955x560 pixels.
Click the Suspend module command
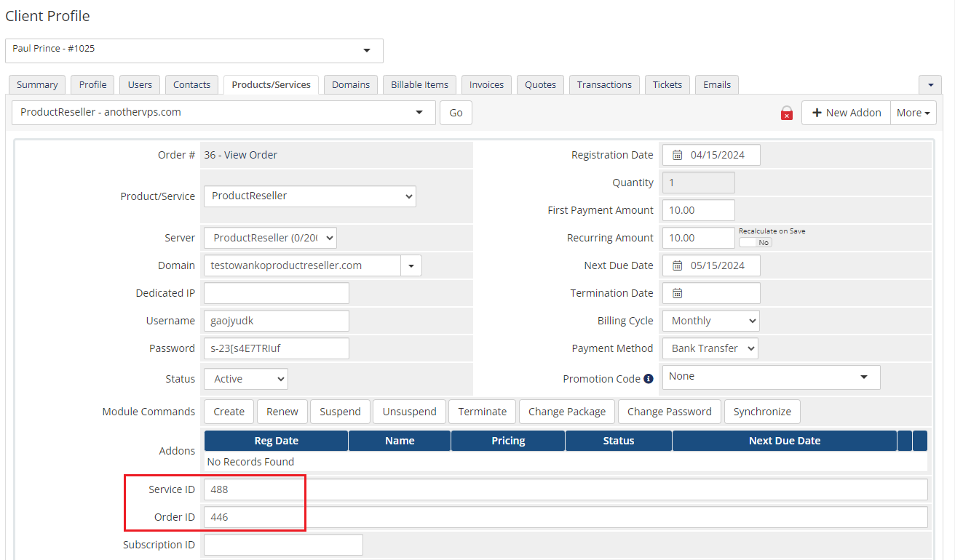[340, 412]
